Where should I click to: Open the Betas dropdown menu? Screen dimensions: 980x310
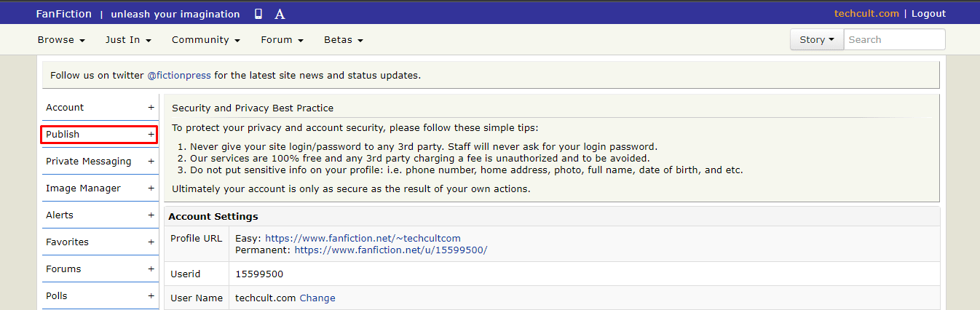(344, 40)
